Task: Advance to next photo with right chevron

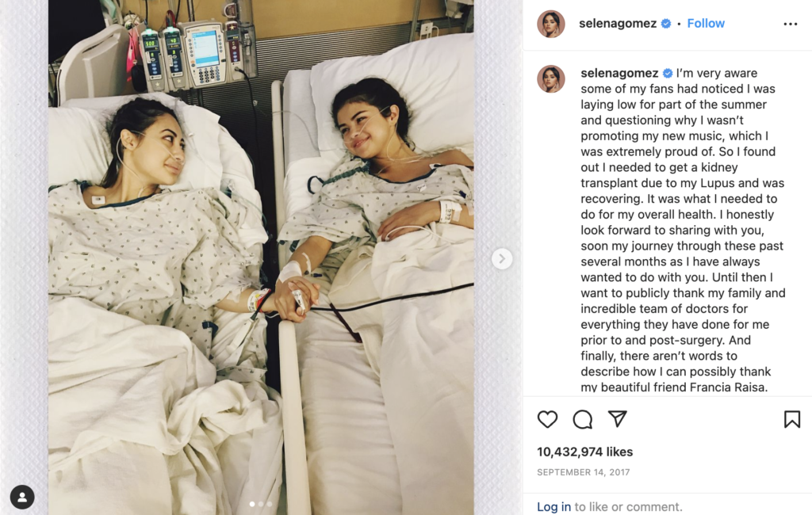Action: point(502,258)
